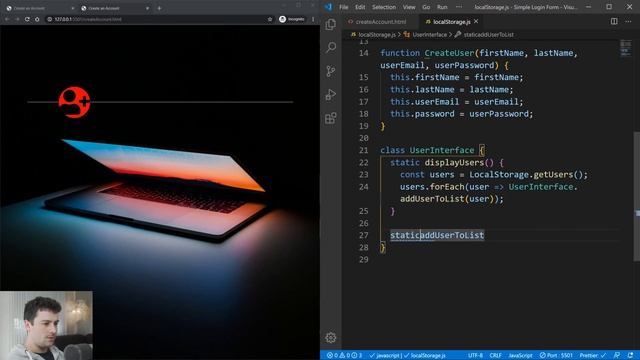
Task: Click line number 21 in the gutter
Action: 364,150
